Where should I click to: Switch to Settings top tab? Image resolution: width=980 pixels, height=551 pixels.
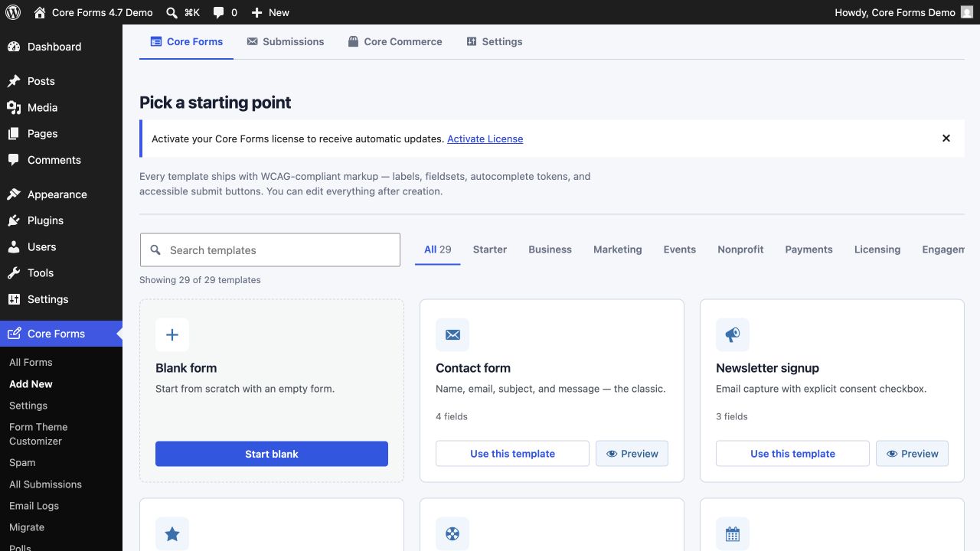(494, 41)
